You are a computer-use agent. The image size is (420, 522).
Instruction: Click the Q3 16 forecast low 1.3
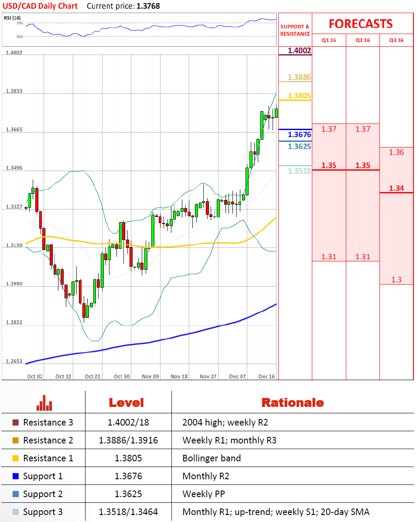tap(396, 280)
